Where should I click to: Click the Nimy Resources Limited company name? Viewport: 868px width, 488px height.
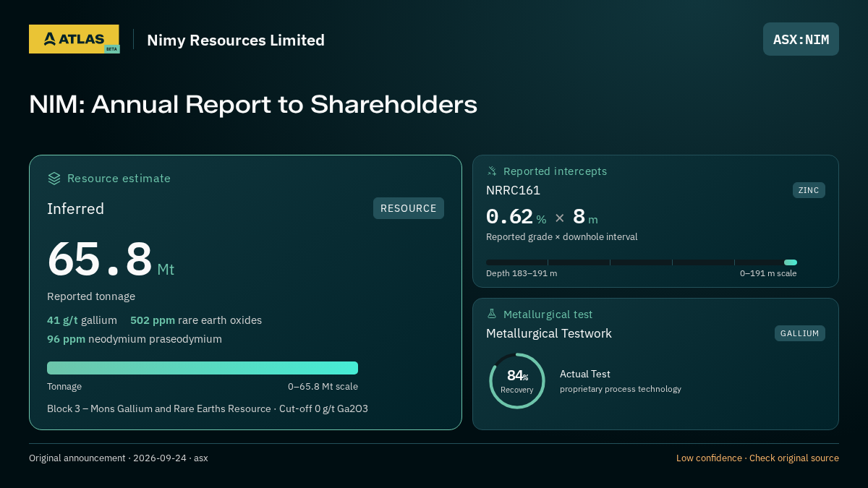click(236, 40)
